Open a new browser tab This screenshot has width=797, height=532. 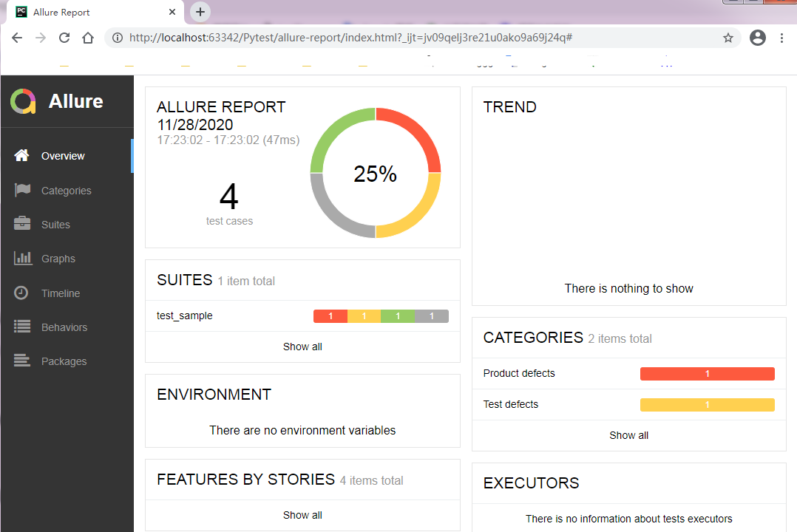pyautogui.click(x=200, y=12)
